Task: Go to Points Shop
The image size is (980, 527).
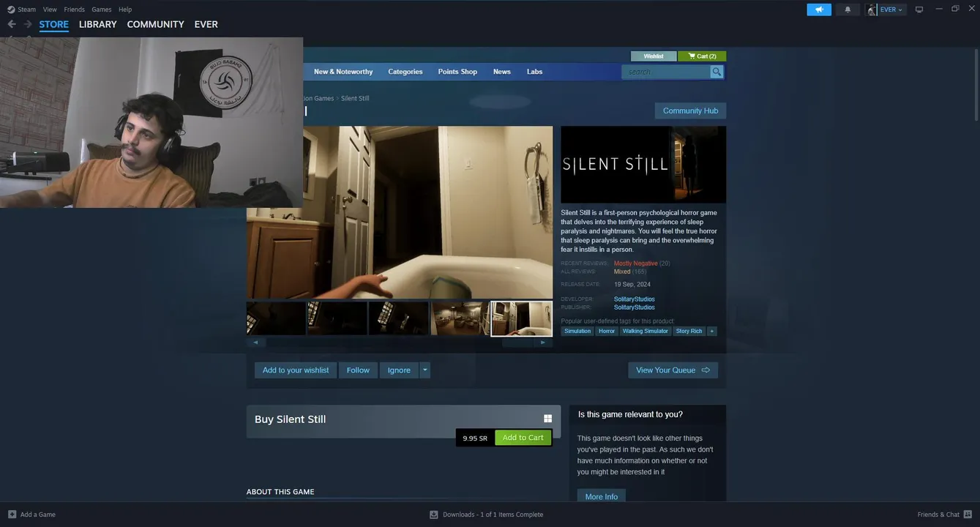Action: (457, 72)
